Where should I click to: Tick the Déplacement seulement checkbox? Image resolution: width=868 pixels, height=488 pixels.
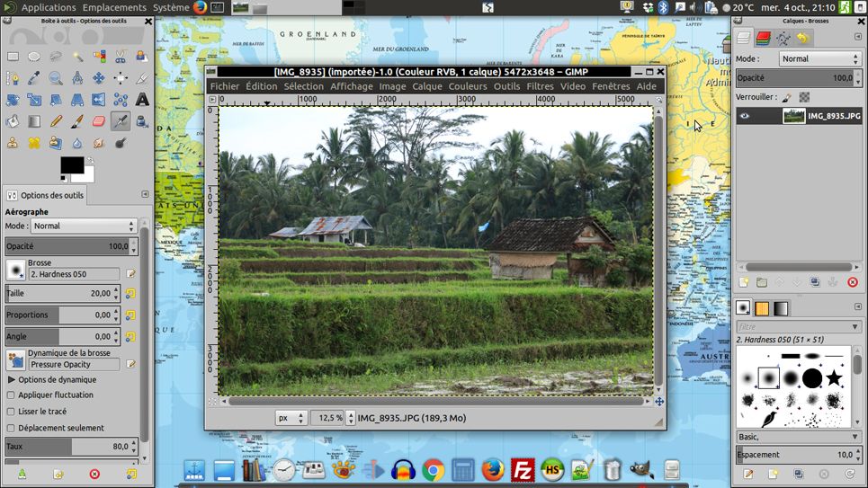point(12,428)
